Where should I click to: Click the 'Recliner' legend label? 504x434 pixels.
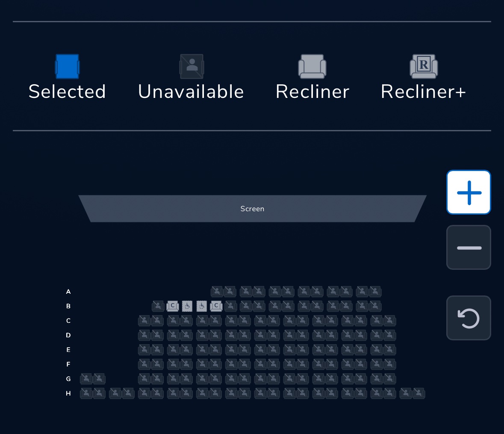click(312, 92)
